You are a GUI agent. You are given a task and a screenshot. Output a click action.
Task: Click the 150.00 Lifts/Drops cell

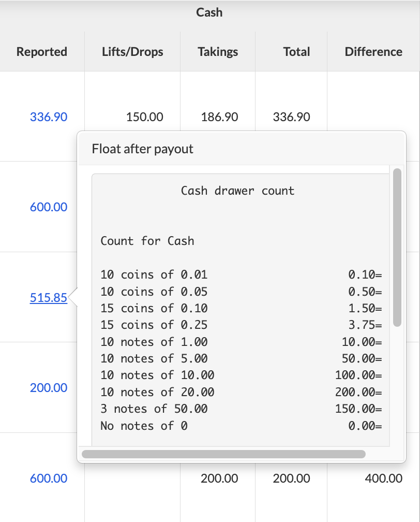(144, 117)
